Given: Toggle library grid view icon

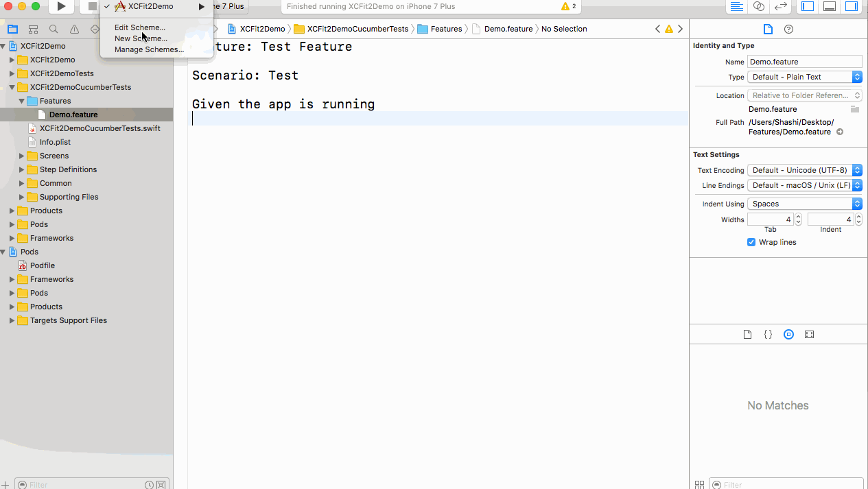Looking at the screenshot, I should (699, 484).
